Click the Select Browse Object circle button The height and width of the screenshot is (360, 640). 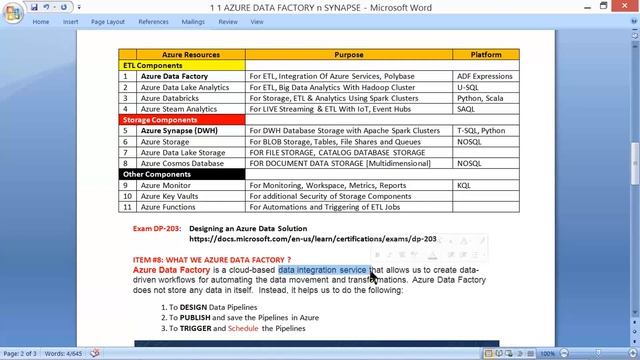635,332
